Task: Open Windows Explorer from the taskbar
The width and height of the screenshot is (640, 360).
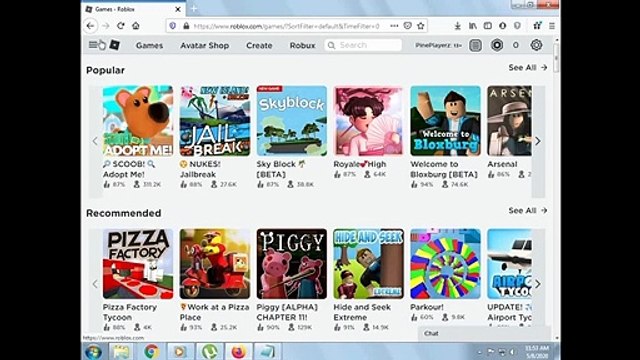Action: tap(121, 351)
